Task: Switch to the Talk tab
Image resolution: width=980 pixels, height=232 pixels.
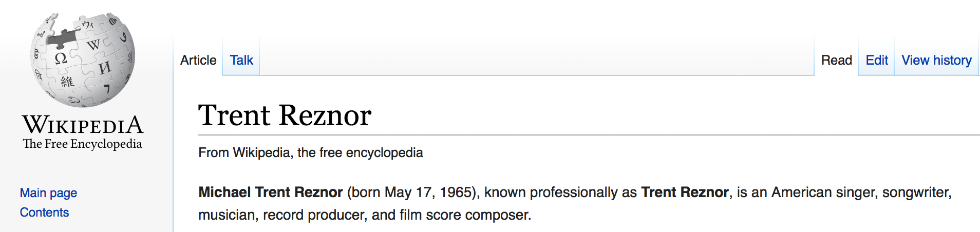Action: coord(241,61)
